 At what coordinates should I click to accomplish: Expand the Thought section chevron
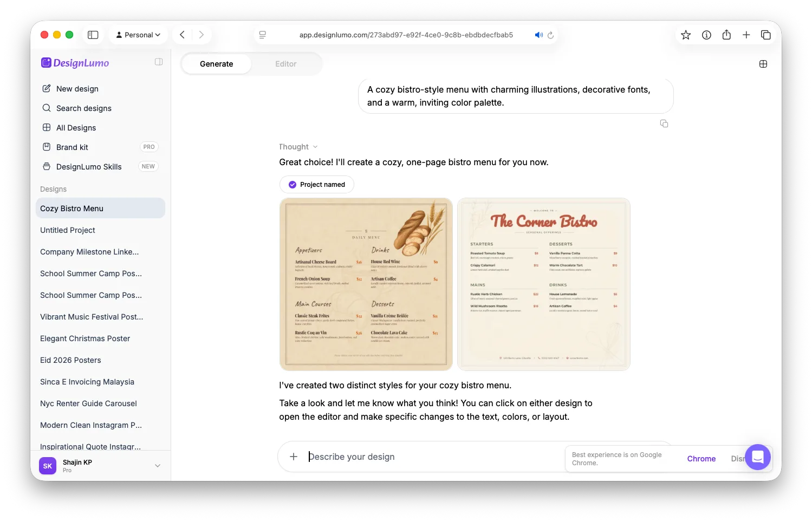pyautogui.click(x=315, y=147)
